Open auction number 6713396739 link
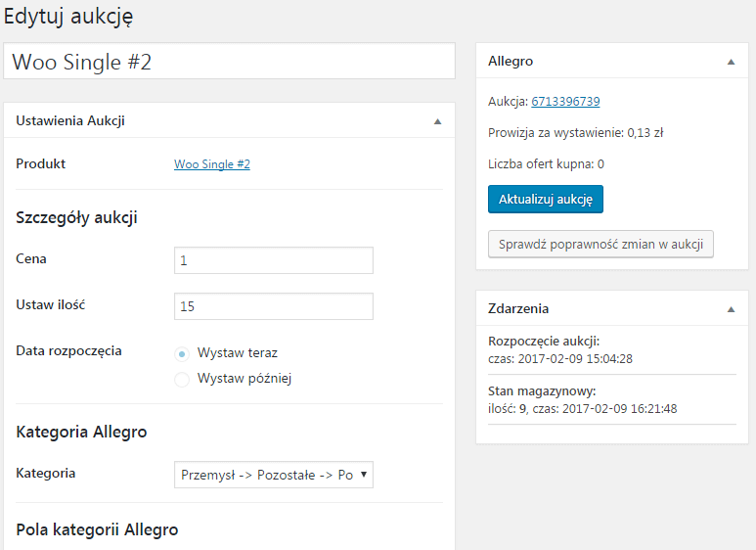The height and width of the screenshot is (550, 756). 565,102
